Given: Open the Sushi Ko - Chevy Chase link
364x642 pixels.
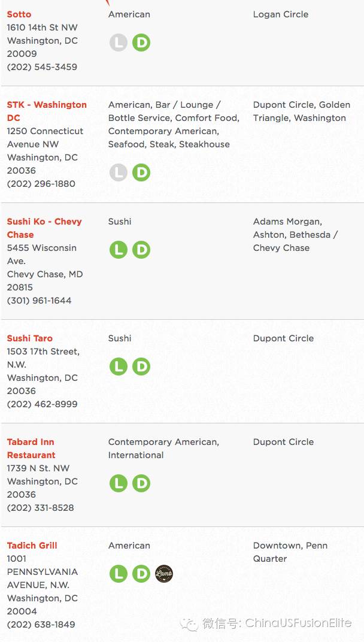Looking at the screenshot, I should [44, 228].
